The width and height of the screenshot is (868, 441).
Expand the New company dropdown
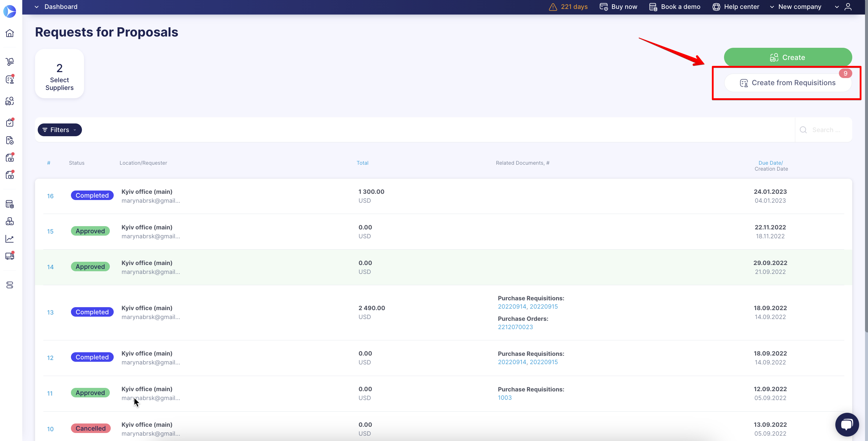pos(799,7)
